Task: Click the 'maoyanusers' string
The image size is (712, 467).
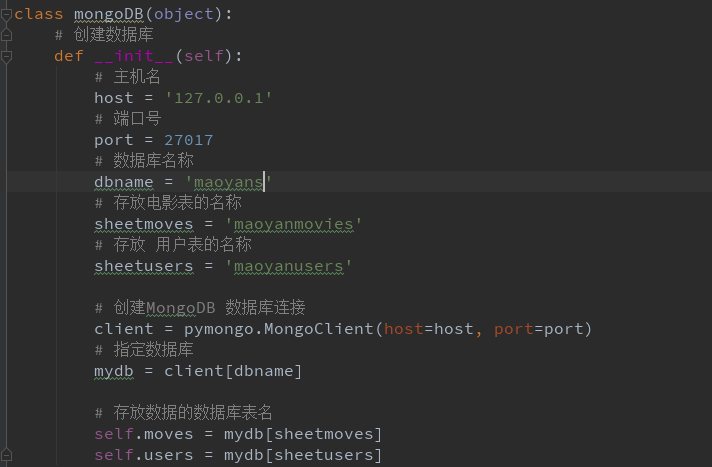Action: click(x=288, y=266)
